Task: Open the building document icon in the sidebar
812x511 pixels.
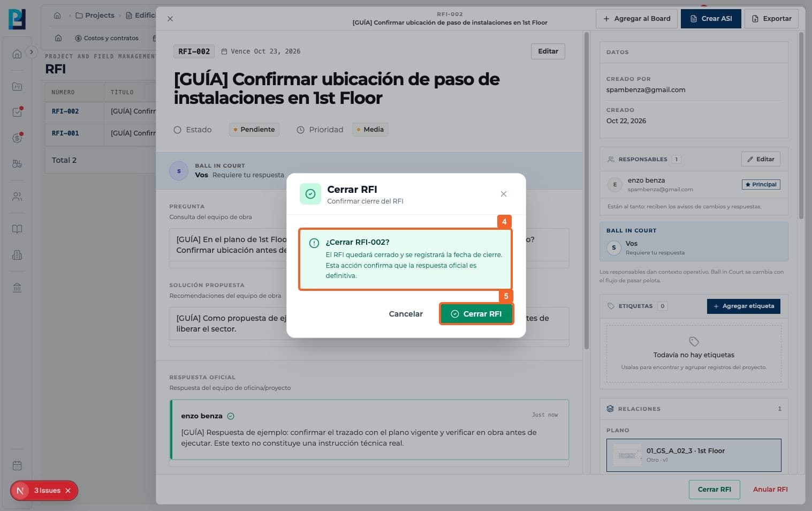Action: click(17, 255)
